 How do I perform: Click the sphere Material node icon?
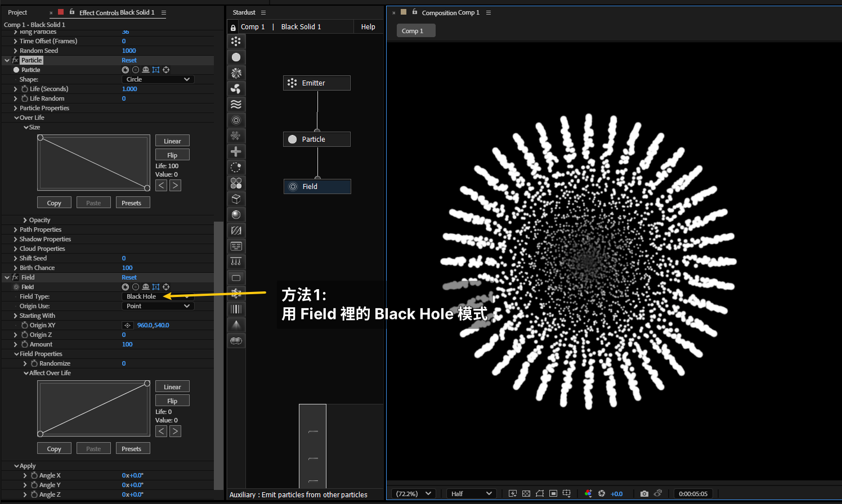coord(236,215)
